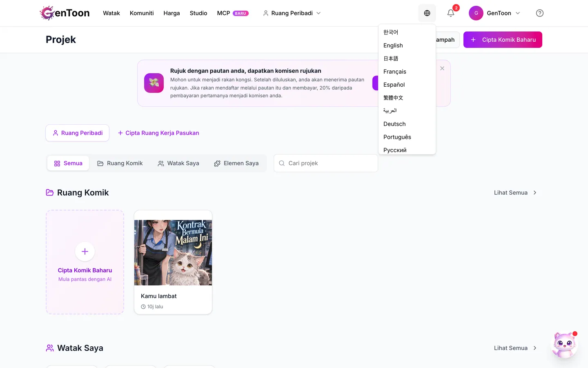Click Cipta Ruang Kerja Pasukan link

coord(158,133)
